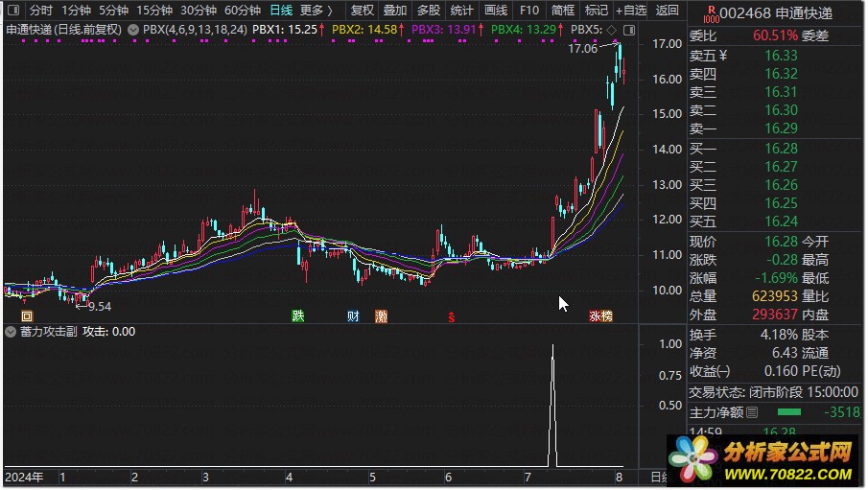Click the R margin-trading badge icon

coord(712,14)
